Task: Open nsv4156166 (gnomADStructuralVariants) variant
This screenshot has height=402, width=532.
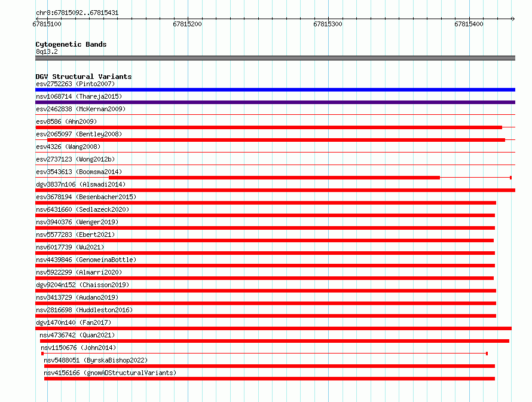Action: (110, 373)
